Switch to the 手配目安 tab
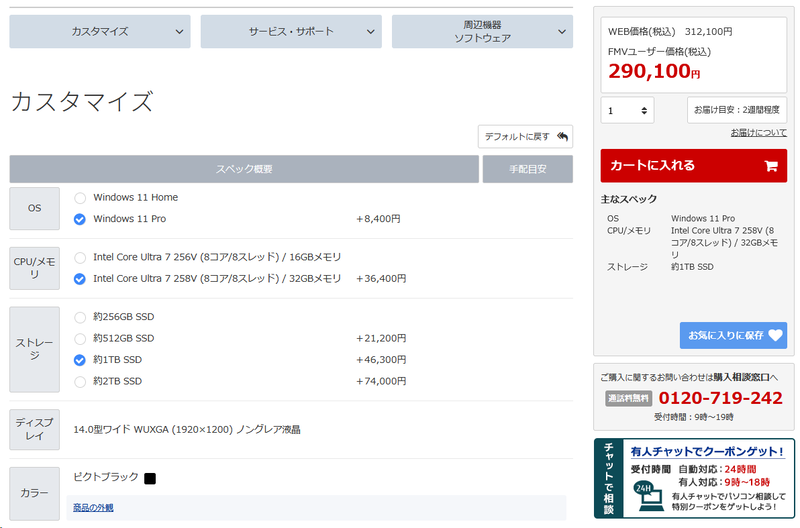 (528, 169)
